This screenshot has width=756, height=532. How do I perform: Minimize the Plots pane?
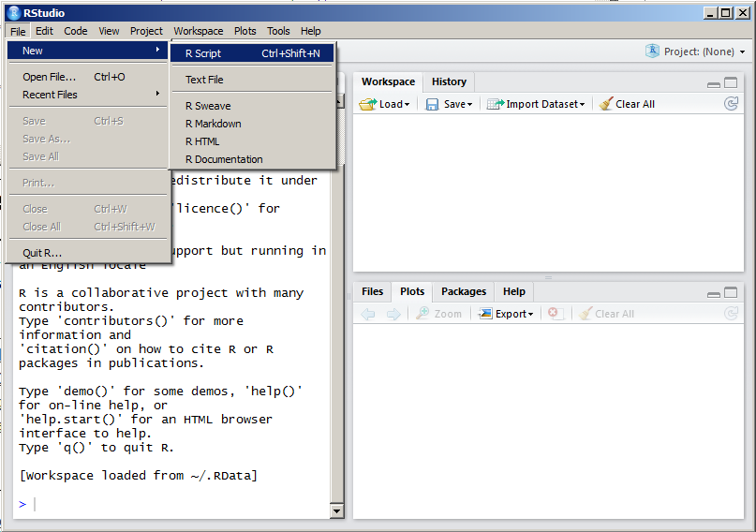point(714,294)
